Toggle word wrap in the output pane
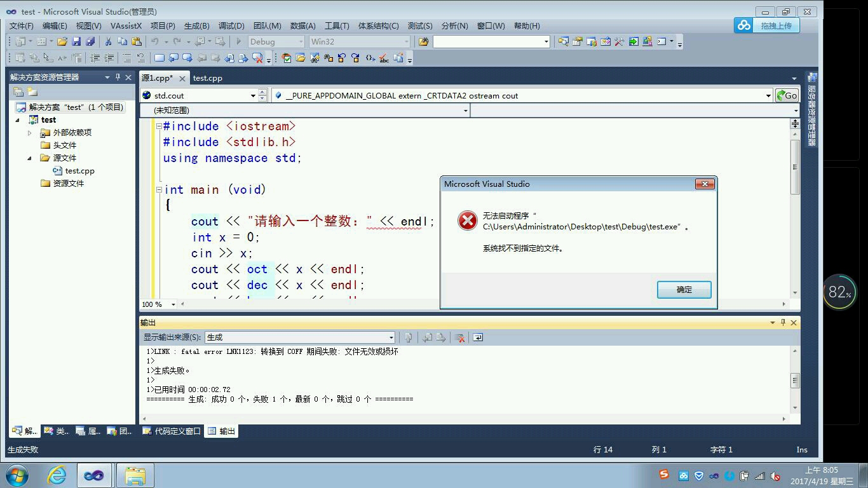This screenshot has width=868, height=488. (478, 337)
